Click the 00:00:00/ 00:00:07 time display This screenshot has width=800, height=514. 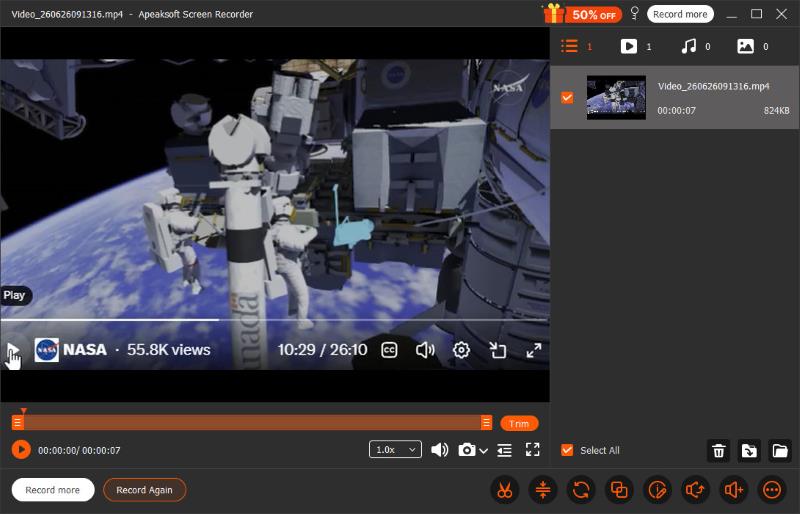[x=79, y=450]
